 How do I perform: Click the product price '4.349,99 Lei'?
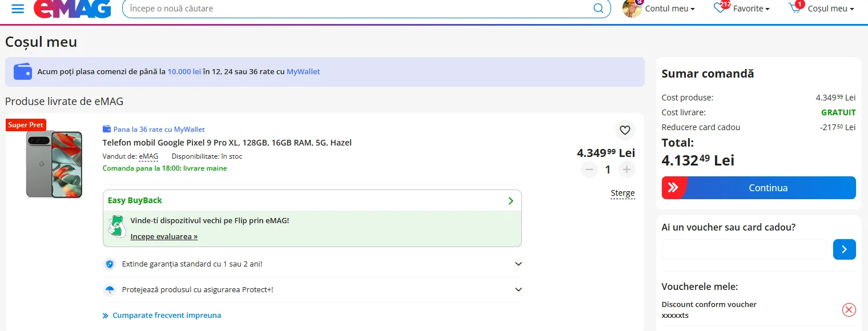click(x=606, y=153)
